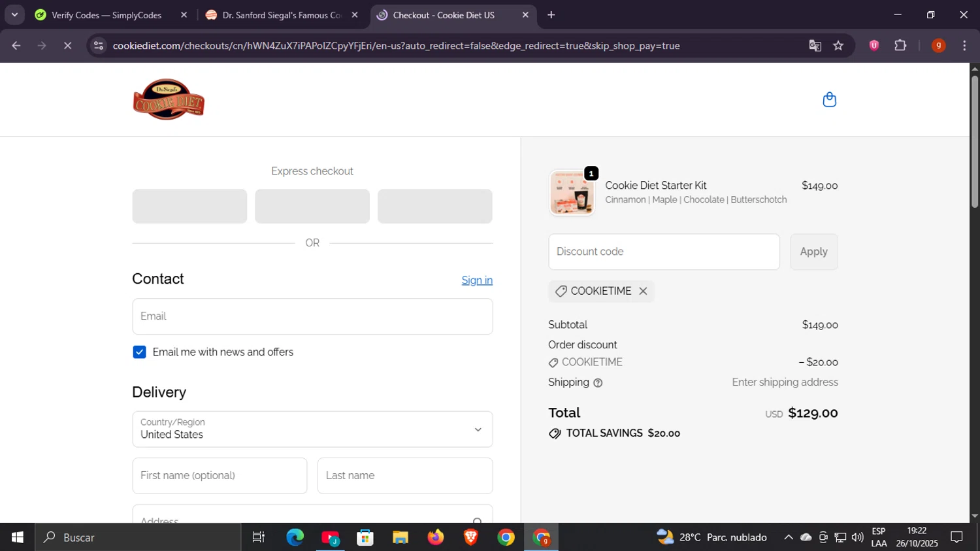Screen dimensions: 980x551
Task: Switch to the Verify Codes SimplyCodes tab
Action: tap(106, 15)
